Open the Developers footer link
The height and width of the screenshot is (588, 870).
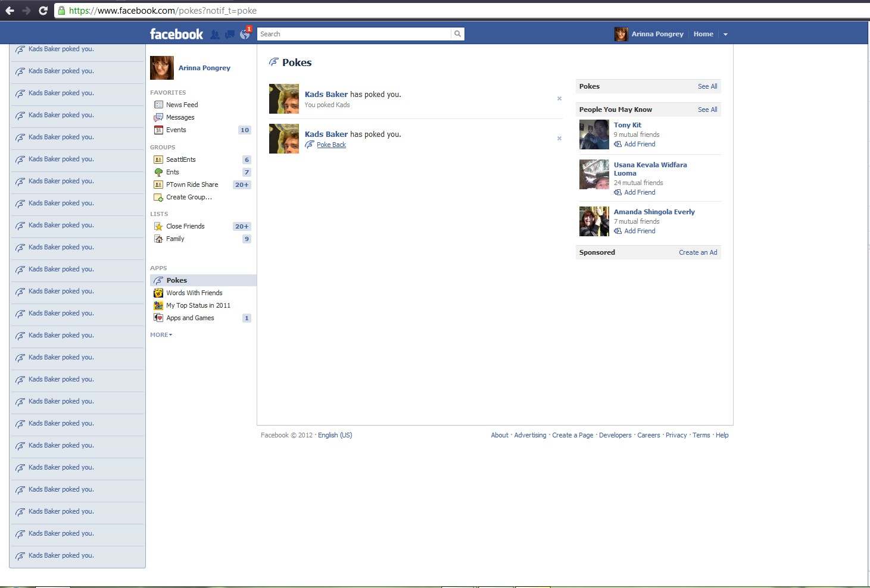[615, 435]
